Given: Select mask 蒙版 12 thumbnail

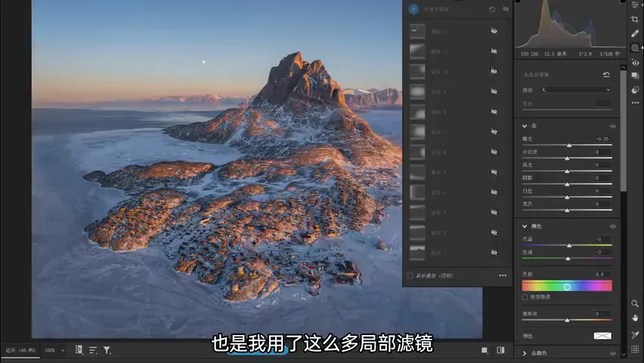Looking at the screenshot, I should coord(417,31).
